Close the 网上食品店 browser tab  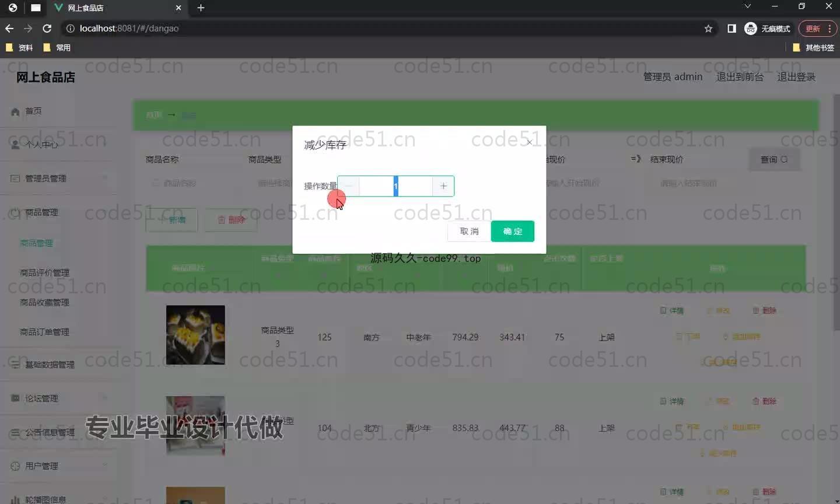(x=178, y=8)
